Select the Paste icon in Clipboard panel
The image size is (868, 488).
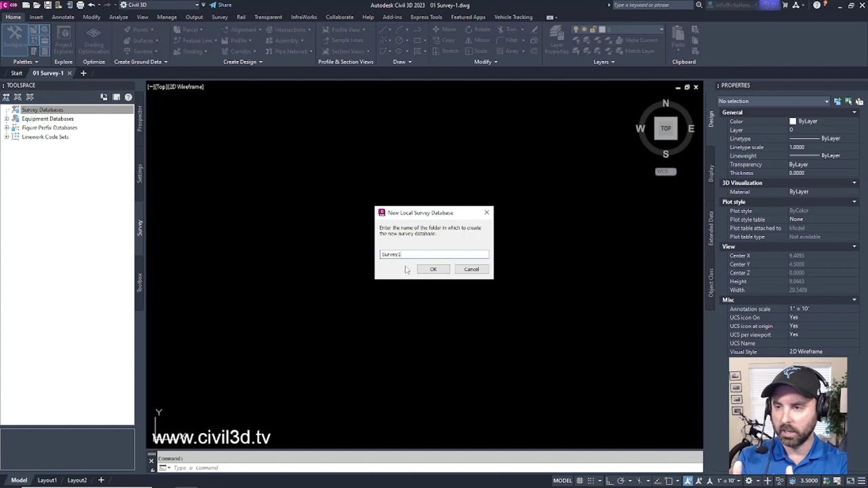pyautogui.click(x=677, y=34)
